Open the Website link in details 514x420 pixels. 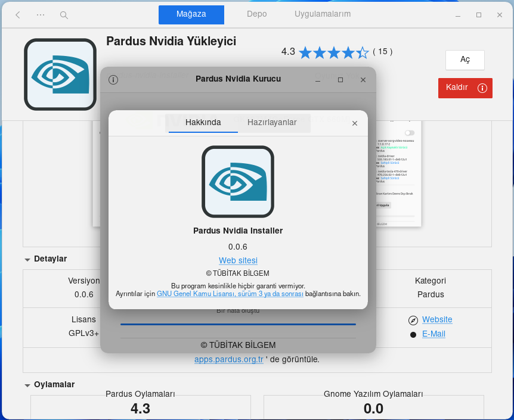click(437, 319)
